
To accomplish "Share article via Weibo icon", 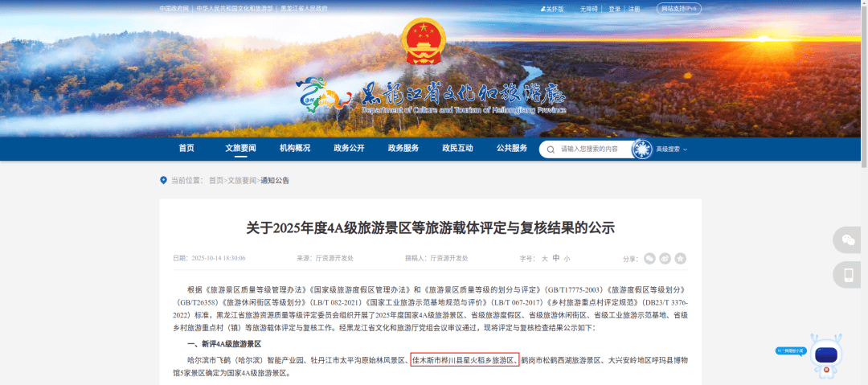I will (x=665, y=258).
